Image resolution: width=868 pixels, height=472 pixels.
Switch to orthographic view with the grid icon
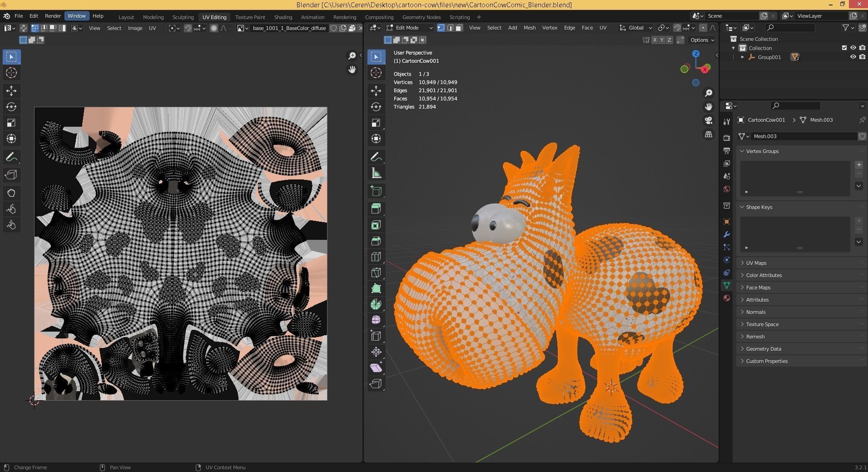pyautogui.click(x=709, y=134)
